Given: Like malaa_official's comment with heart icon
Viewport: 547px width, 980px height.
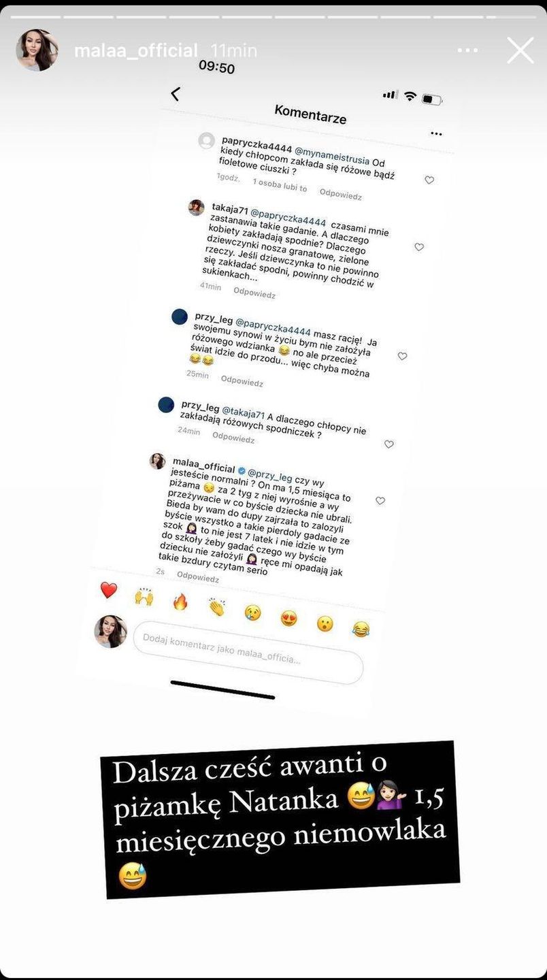Looking at the screenshot, I should [x=380, y=500].
